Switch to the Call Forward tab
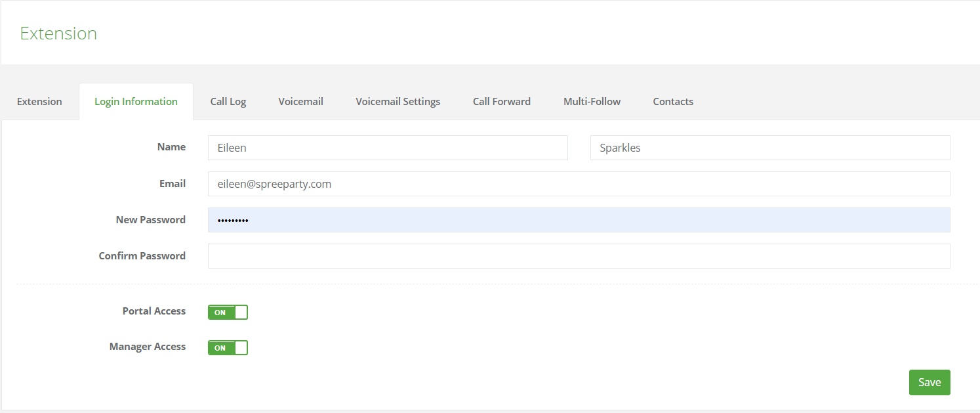 502,102
